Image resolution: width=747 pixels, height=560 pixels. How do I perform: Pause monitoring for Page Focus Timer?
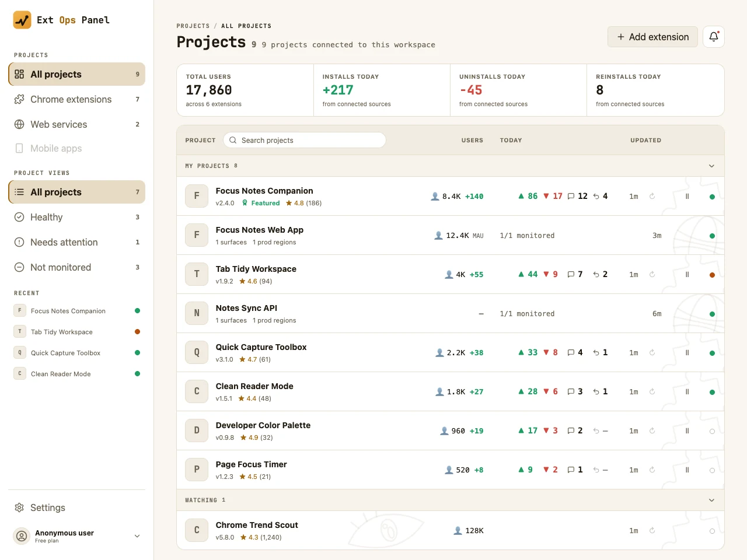[687, 470]
